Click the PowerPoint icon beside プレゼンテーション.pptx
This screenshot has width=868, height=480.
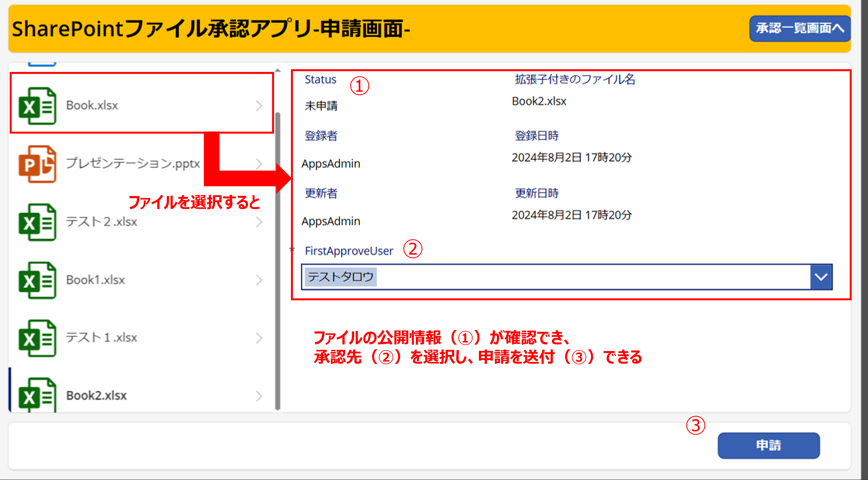pyautogui.click(x=37, y=164)
